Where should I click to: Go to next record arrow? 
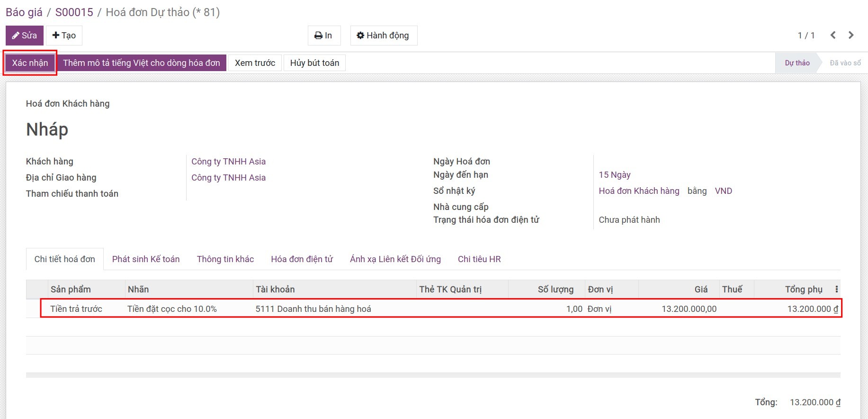pos(851,35)
